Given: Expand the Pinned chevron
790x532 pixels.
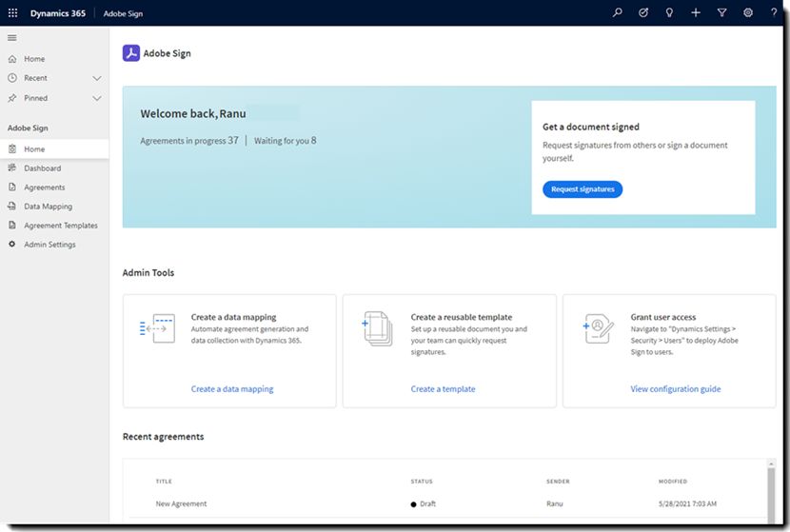Looking at the screenshot, I should point(97,98).
